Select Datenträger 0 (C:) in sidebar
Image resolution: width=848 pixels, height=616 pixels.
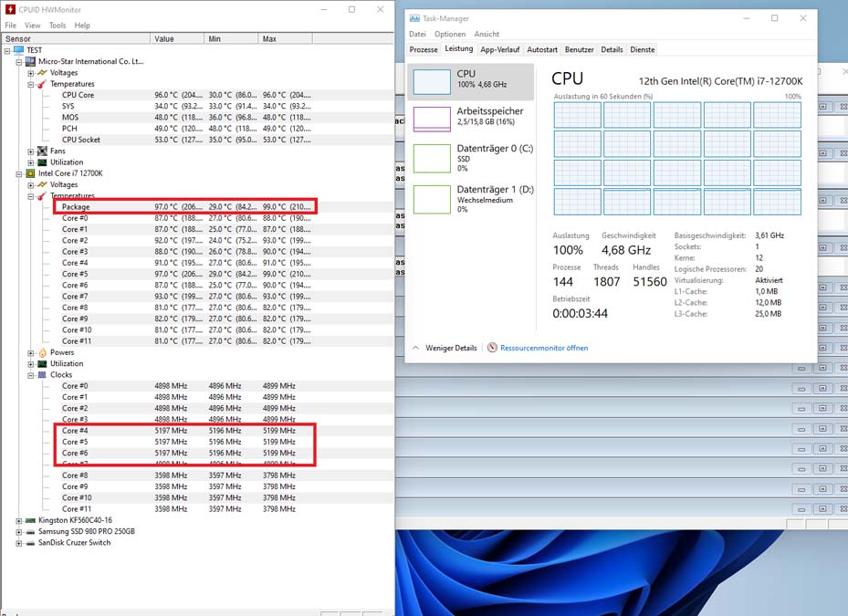pos(471,158)
